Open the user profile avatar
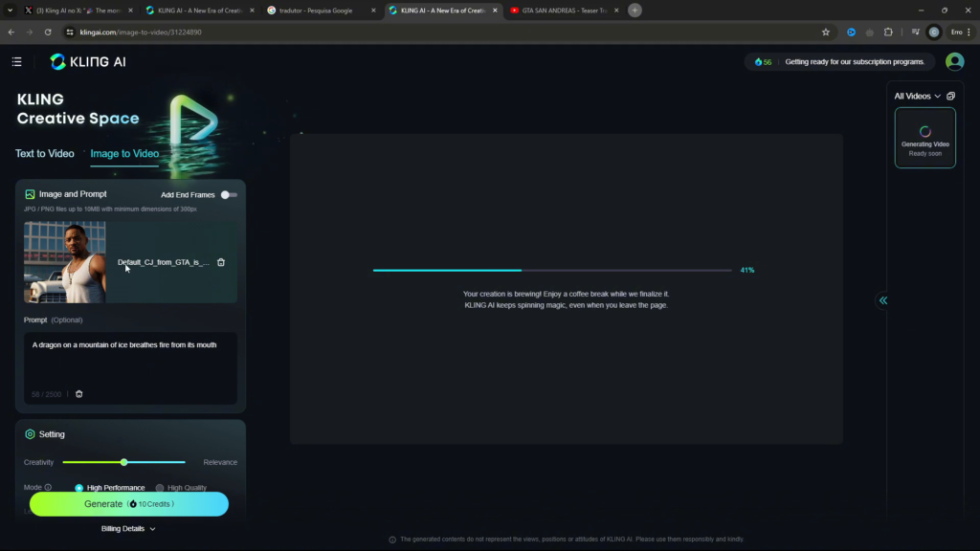The height and width of the screenshot is (551, 980). (954, 61)
